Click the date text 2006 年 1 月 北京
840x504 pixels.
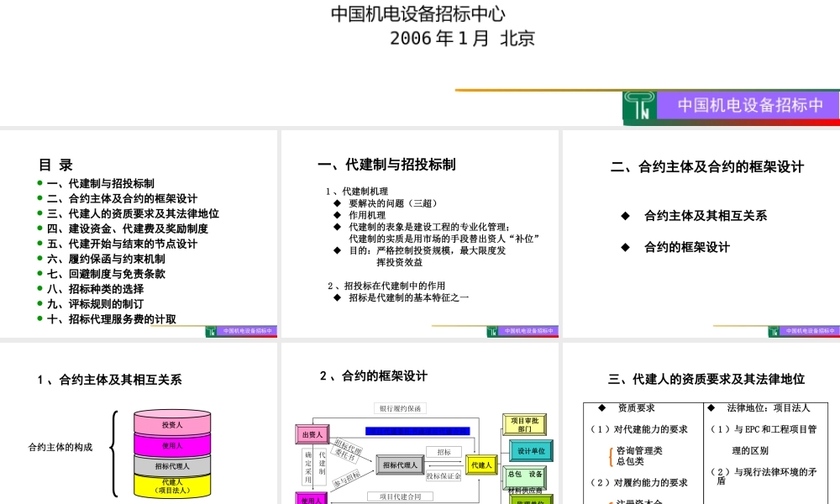[462, 38]
